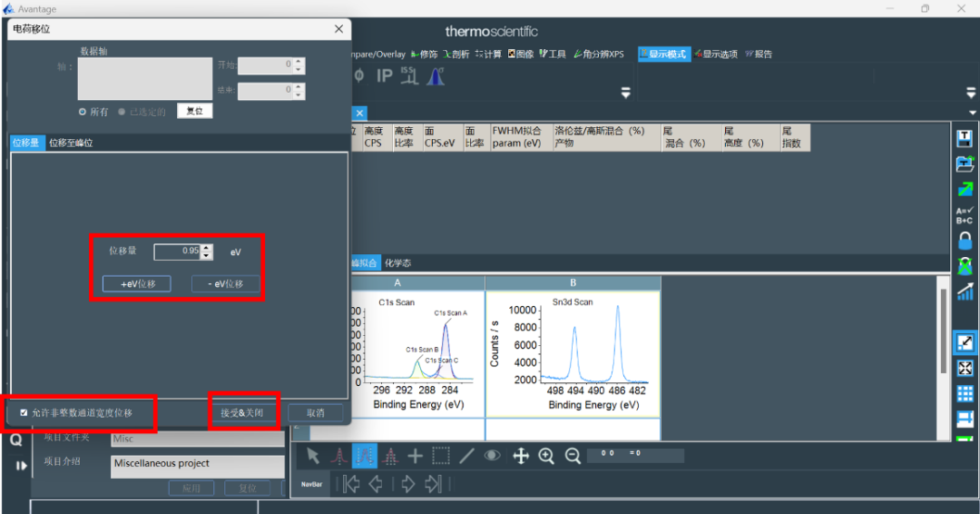Toggle the eye view icon in the graph toolbar
This screenshot has width=980, height=514.
coord(493,455)
